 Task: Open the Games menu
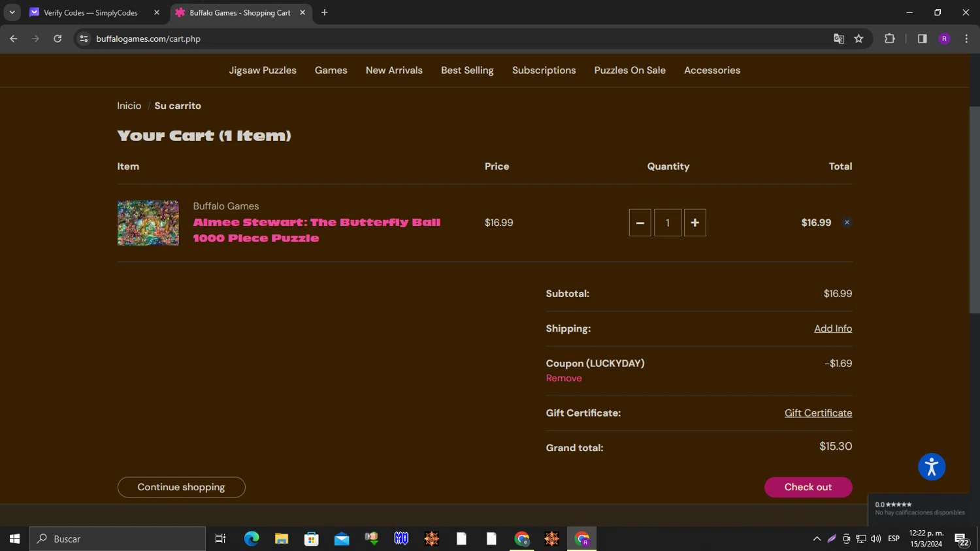(x=331, y=71)
